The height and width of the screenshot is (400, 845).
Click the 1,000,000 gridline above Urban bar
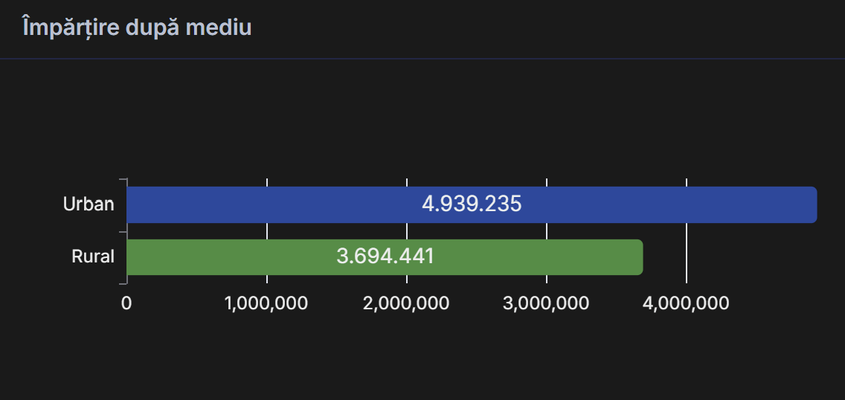(267, 182)
